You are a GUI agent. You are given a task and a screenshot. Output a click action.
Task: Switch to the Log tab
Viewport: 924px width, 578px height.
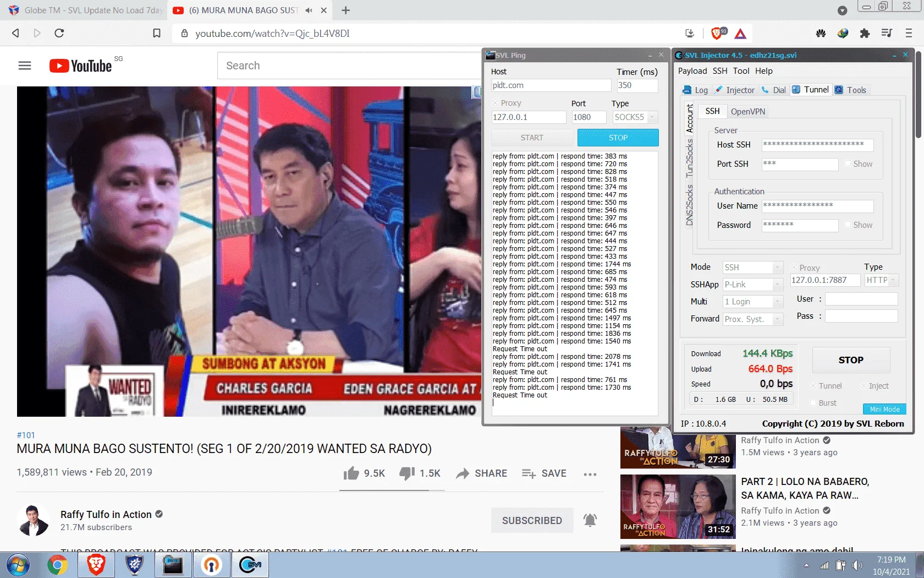coord(696,90)
